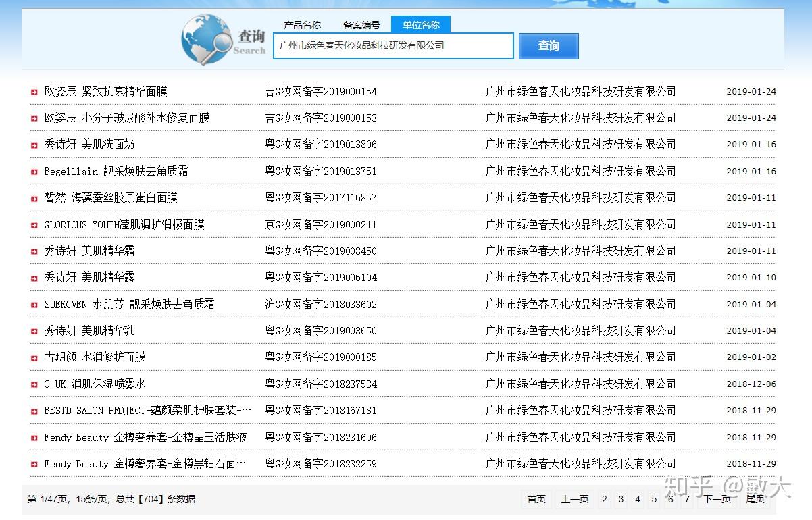
Task: Open product 秀诗妍 美肌精华霜
Action: [x=89, y=251]
